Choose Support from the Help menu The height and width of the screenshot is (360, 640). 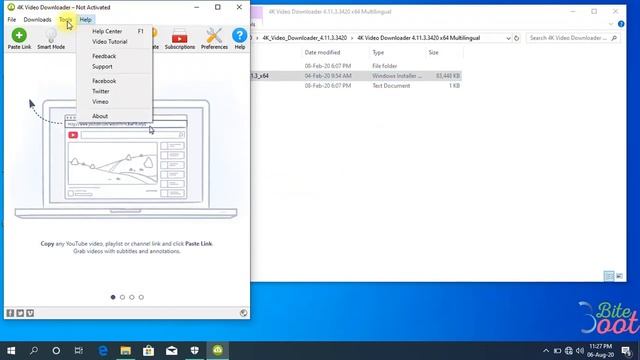click(x=114, y=67)
